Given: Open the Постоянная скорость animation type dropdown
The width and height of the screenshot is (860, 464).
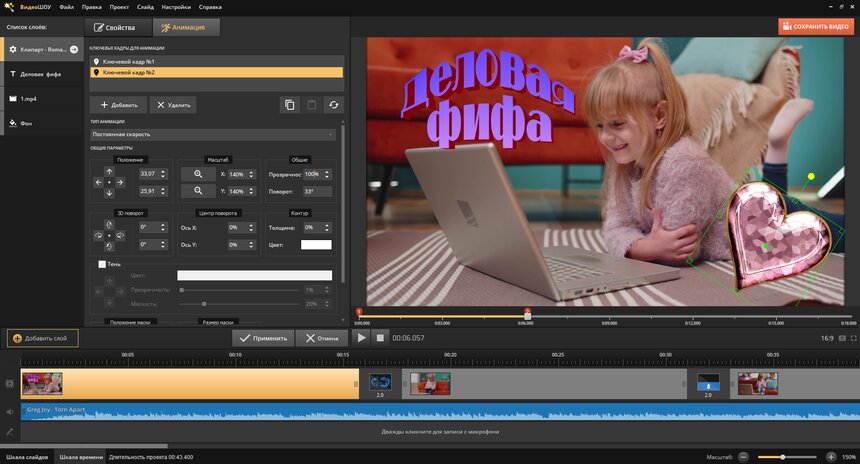Looking at the screenshot, I should (213, 134).
